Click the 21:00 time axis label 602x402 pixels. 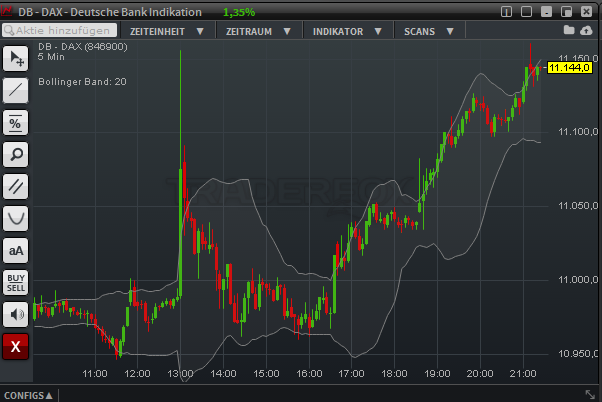coord(523,374)
